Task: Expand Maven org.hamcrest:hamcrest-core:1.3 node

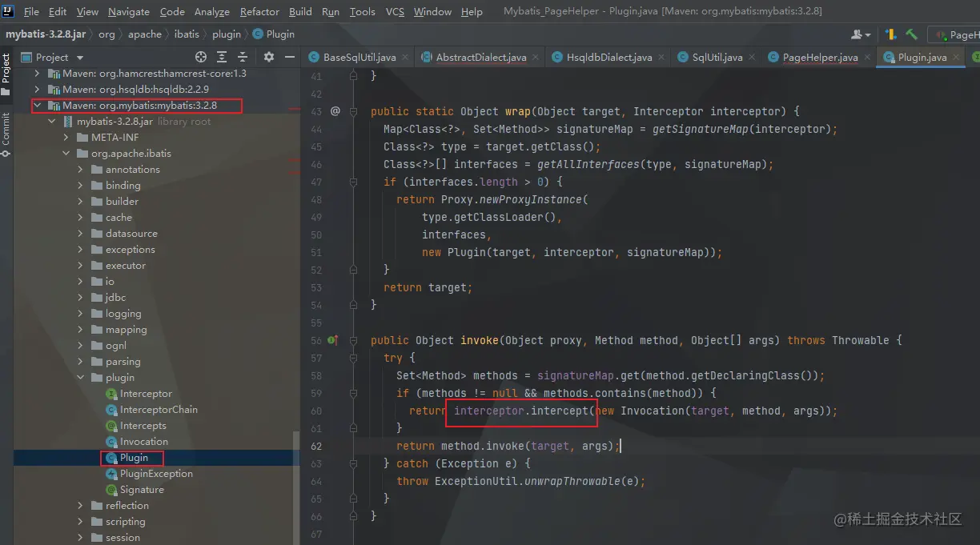Action: (x=38, y=73)
